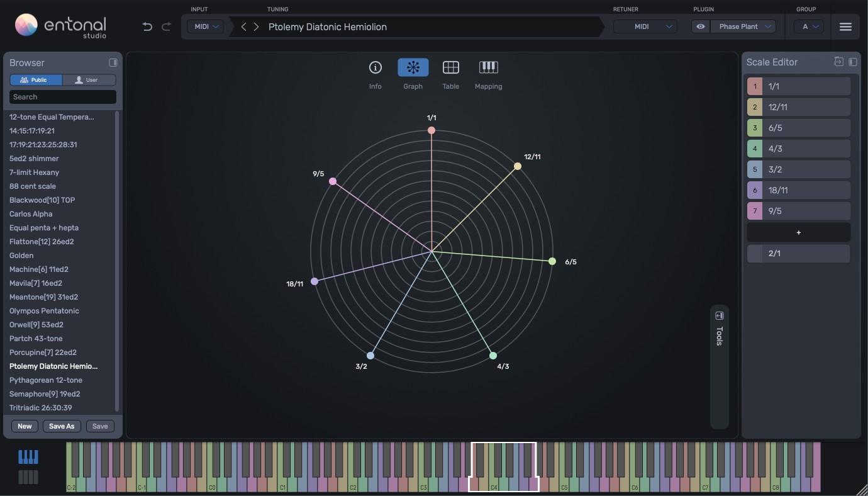
Task: Collapse the Browser panel icon
Action: click(113, 62)
